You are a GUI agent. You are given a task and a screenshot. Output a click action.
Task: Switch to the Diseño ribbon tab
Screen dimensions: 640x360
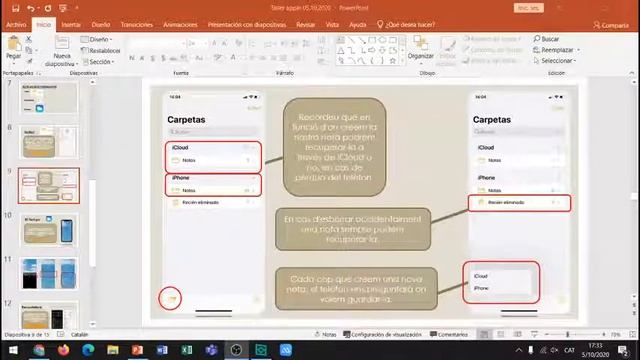click(101, 24)
